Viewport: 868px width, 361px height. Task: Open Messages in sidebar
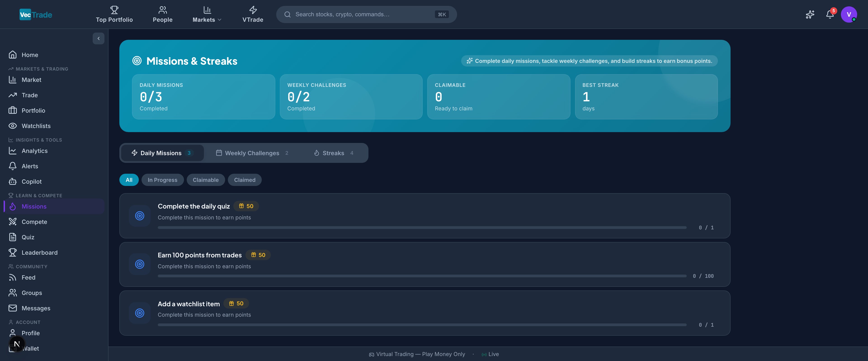[54, 309]
